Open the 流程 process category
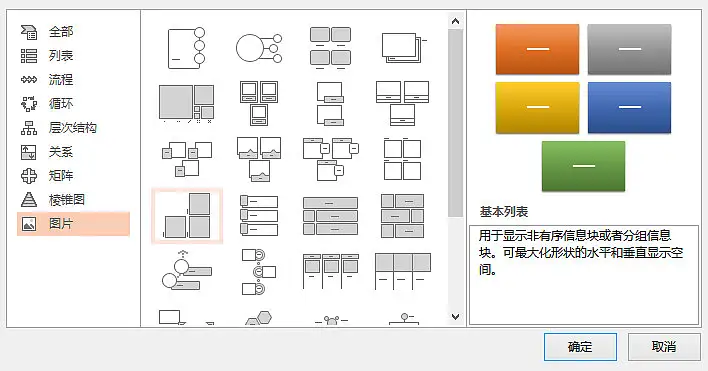Viewport: 708px width, 371px height. 61,80
